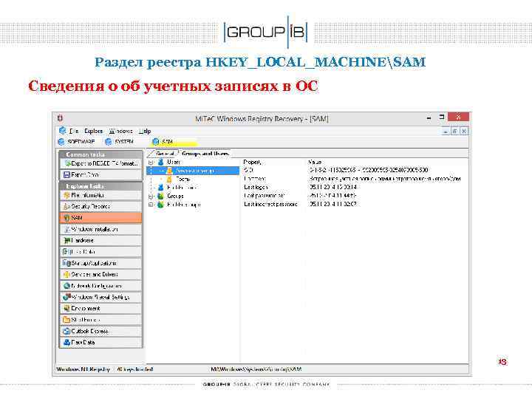
Task: Select the Builtin users tree node
Action: click(x=182, y=187)
